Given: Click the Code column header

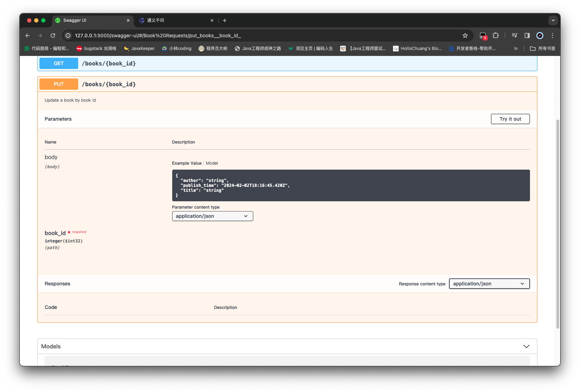Looking at the screenshot, I should point(51,307).
